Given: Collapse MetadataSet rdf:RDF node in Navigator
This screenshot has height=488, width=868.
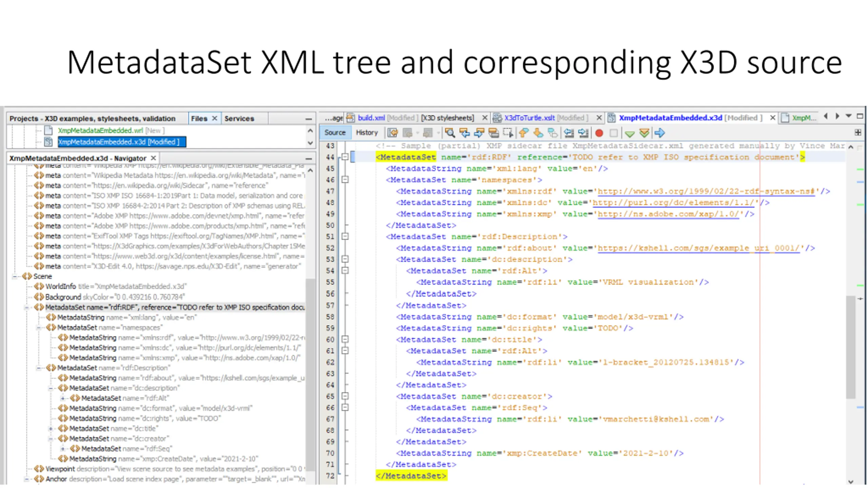Looking at the screenshot, I should coord(27,307).
